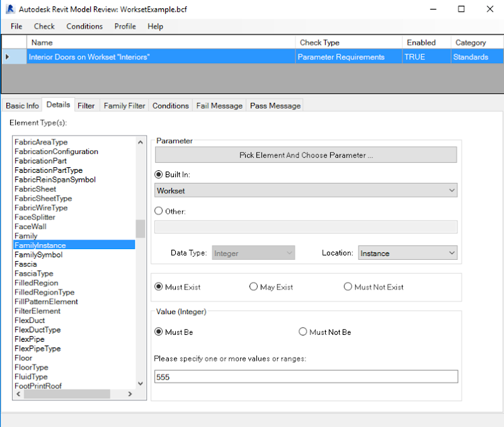The width and height of the screenshot is (504, 427).
Task: Click the Standards category cell
Action: [477, 57]
